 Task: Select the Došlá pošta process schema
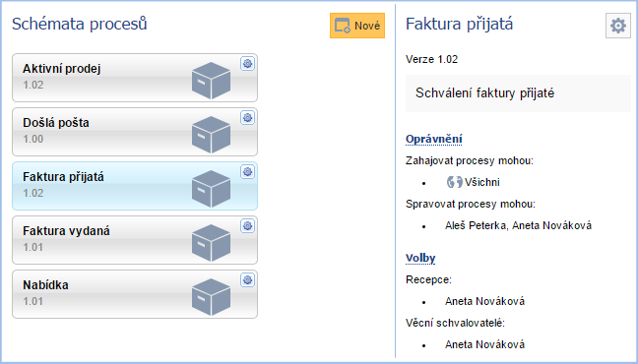(x=135, y=132)
